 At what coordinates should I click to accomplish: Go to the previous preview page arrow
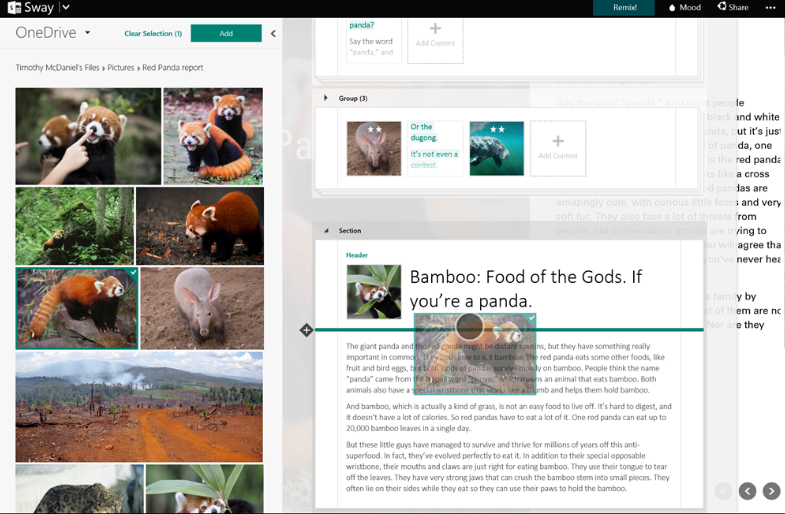747,491
